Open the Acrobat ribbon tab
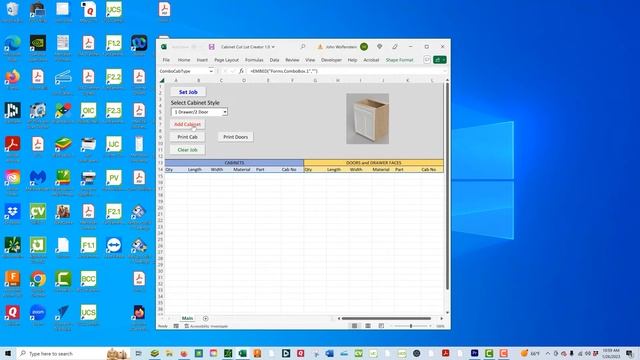This screenshot has width=640, height=360. pos(371,60)
